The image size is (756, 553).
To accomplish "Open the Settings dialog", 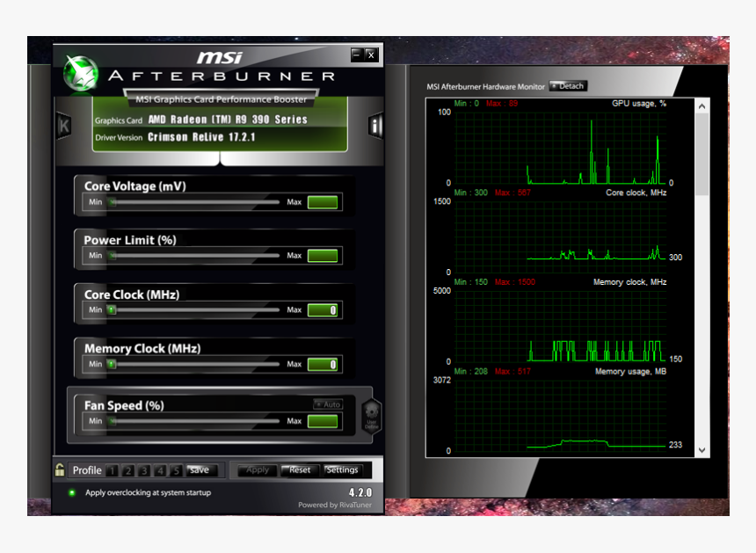I will (x=345, y=469).
